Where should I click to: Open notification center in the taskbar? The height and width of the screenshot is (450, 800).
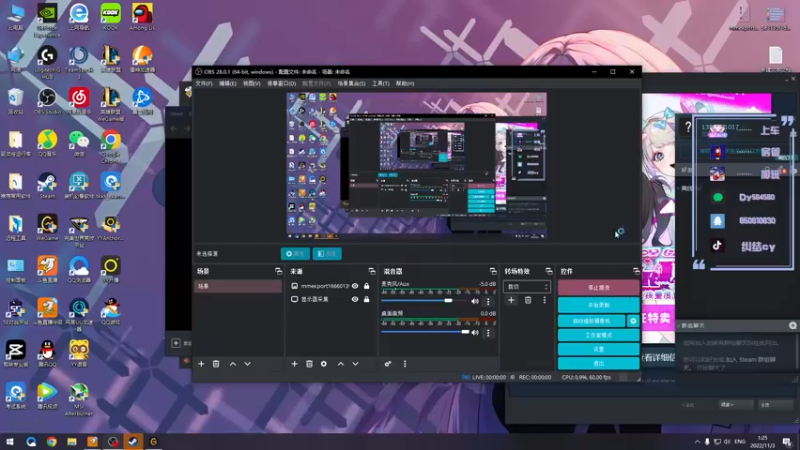pos(787,441)
